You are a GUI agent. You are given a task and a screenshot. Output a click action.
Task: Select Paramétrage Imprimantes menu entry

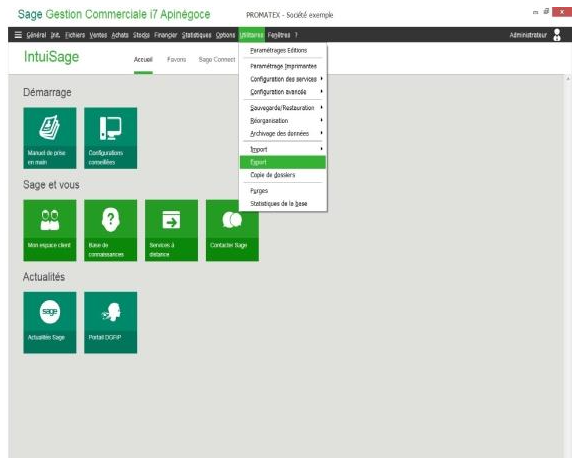coord(283,66)
